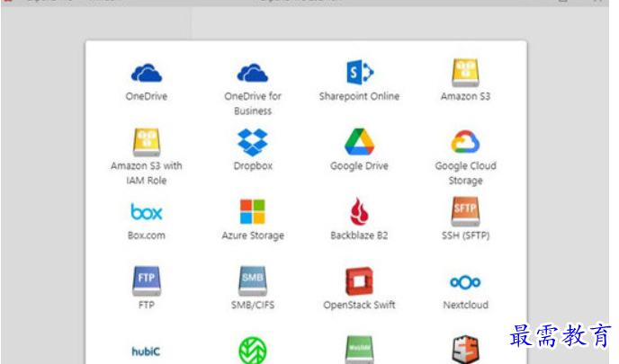Select the OneDrive cloud icon

[147, 73]
